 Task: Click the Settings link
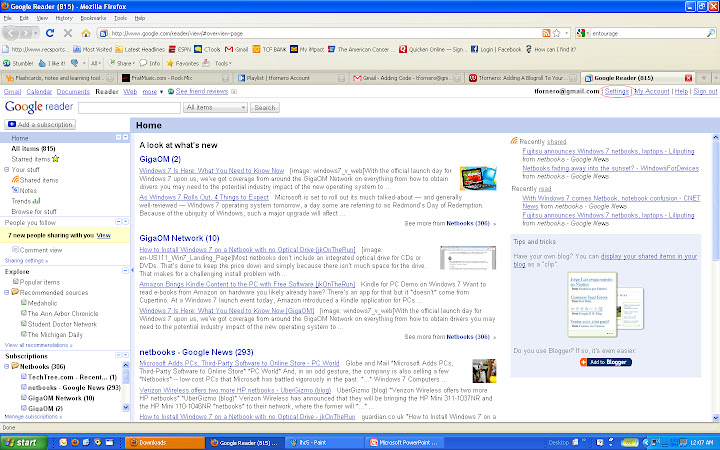coord(616,91)
